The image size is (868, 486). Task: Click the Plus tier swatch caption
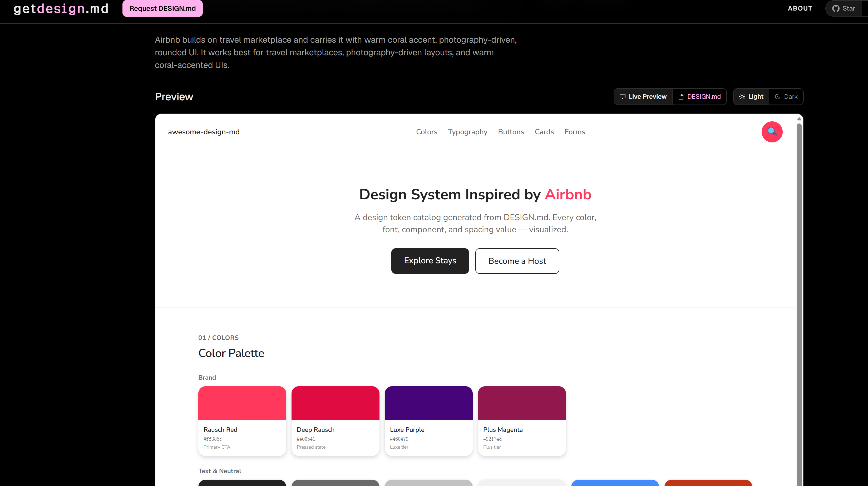click(492, 447)
